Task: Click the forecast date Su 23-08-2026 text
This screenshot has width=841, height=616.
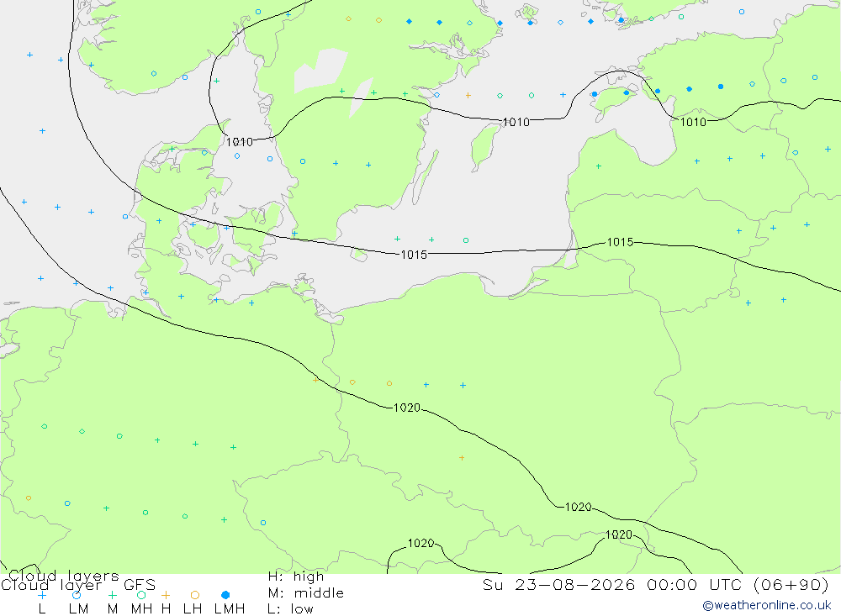Action: click(x=559, y=584)
